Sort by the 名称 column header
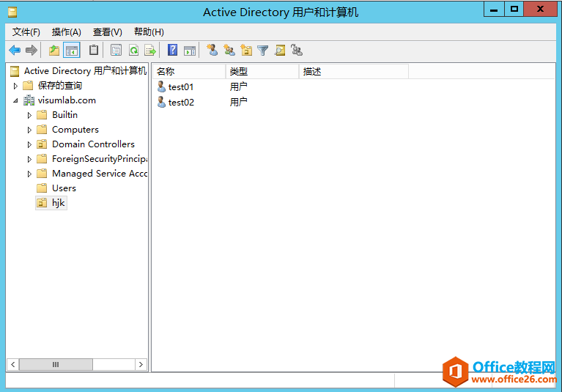Image resolution: width=562 pixels, height=392 pixels. 189,71
